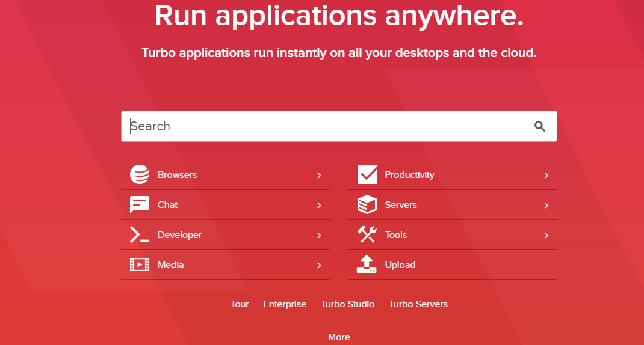Expand Browsers category using its chevron
Image resolution: width=644 pixels, height=345 pixels.
click(319, 176)
